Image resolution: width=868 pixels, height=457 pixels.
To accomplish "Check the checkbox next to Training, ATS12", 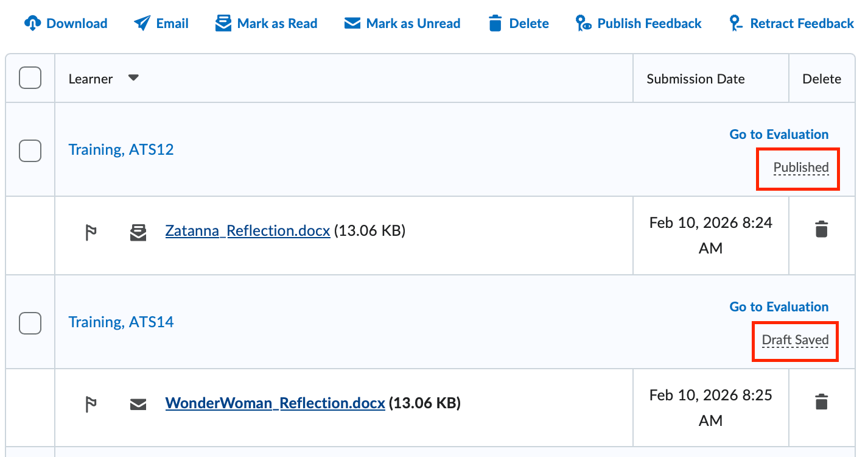I will [x=30, y=151].
